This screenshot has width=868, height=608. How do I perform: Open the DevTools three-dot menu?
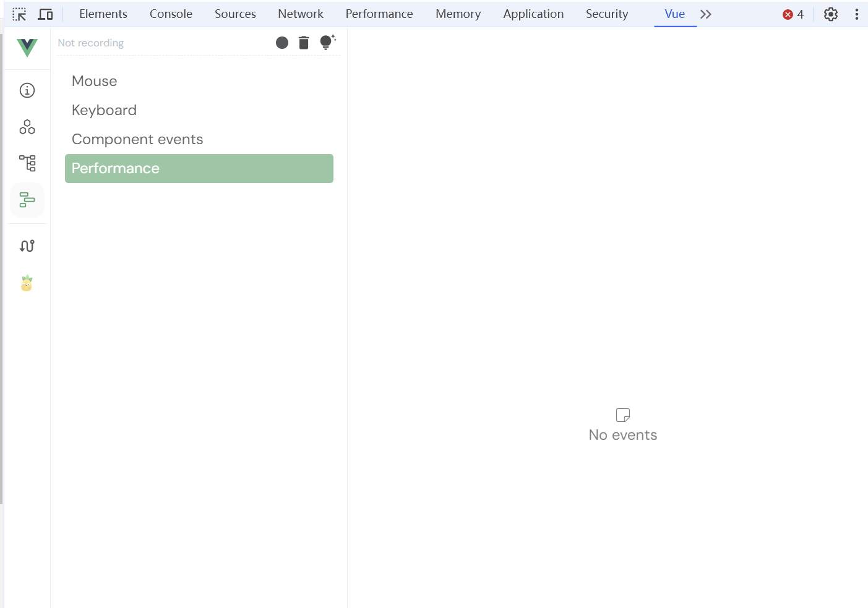[857, 14]
